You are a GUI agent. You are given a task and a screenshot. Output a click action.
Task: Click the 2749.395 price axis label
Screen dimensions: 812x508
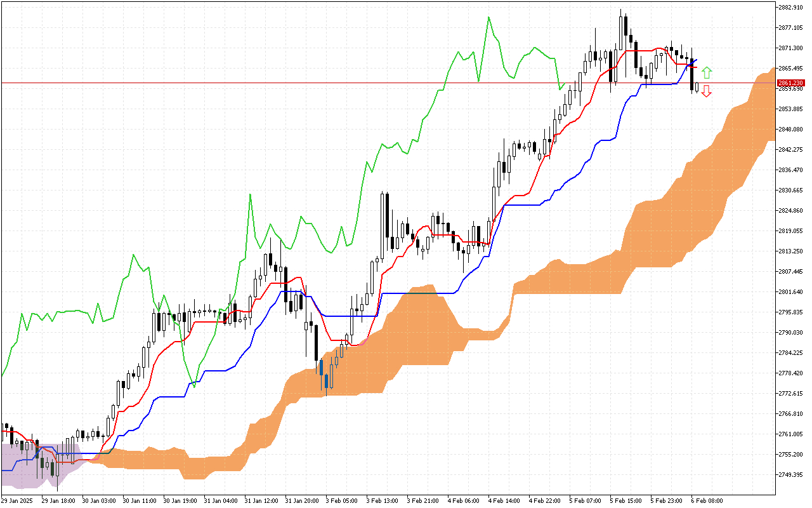tap(790, 474)
